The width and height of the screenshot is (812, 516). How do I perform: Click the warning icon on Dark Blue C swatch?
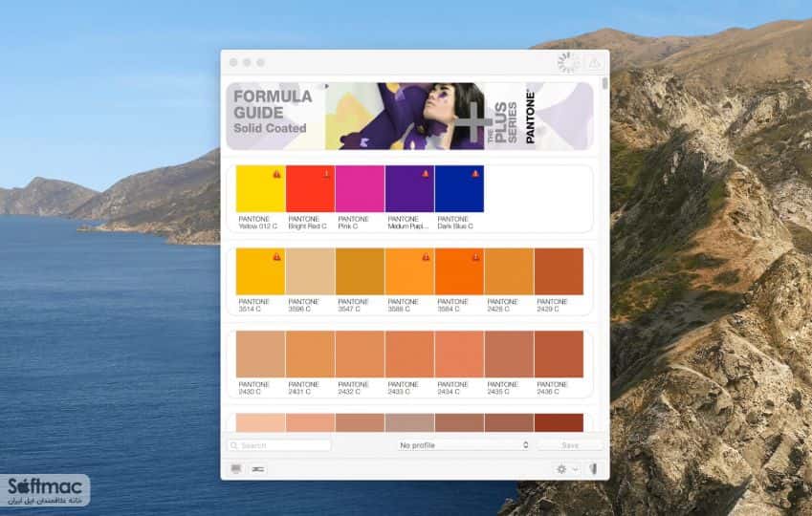(475, 175)
